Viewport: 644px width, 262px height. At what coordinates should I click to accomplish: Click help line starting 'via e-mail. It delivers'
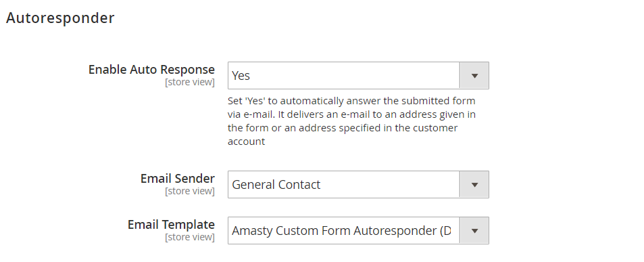[x=351, y=114]
